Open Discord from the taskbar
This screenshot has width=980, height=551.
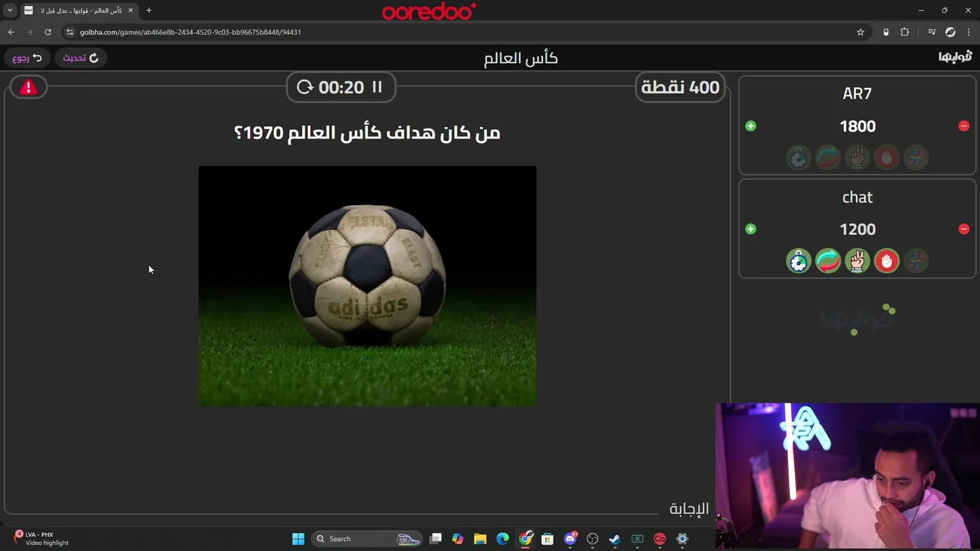coord(570,539)
